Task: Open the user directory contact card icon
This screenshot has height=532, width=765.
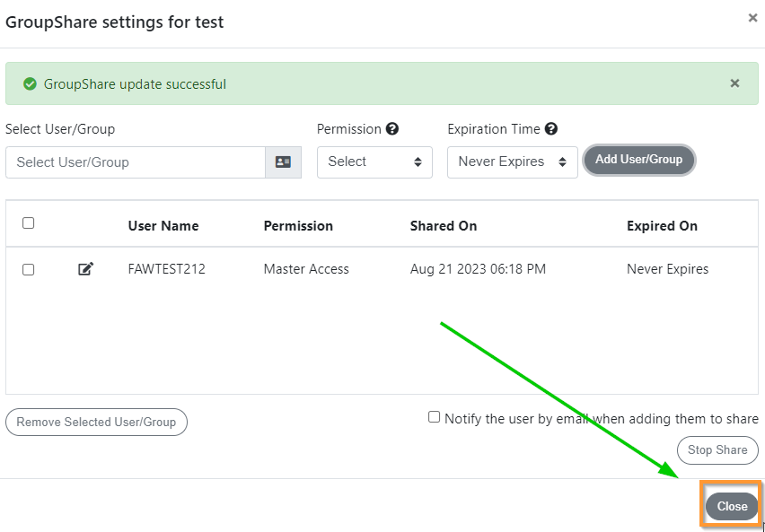Action: pyautogui.click(x=283, y=161)
